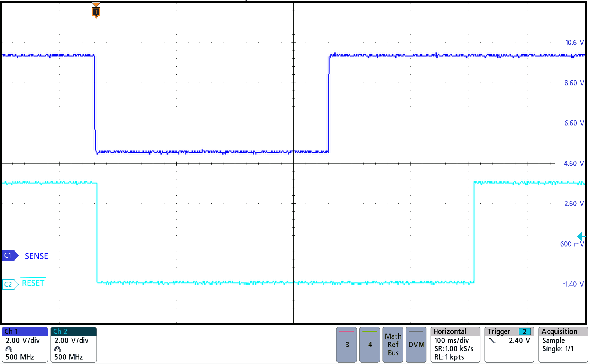
Task: Click the falling edge slope icon
Action: (492, 341)
